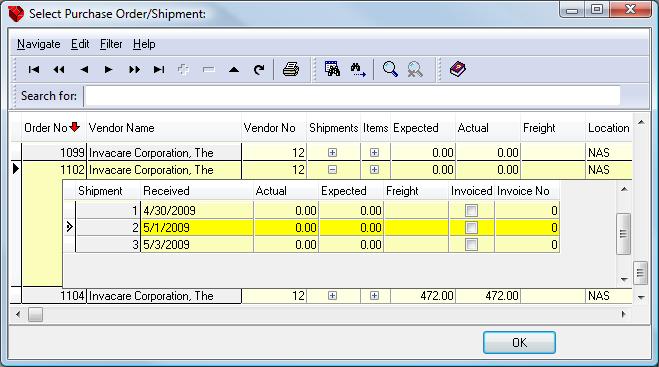Toggle Invoiced checkbox for shipment 1
This screenshot has height=367, width=659.
[472, 210]
